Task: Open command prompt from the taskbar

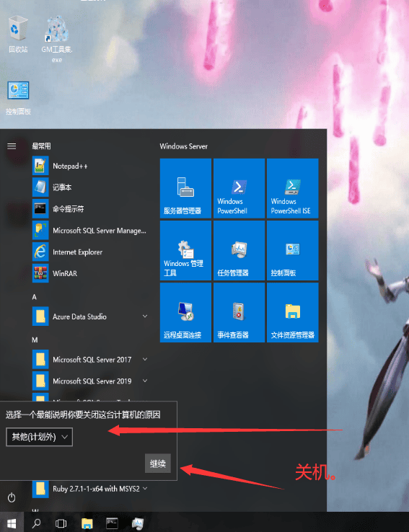Action: [x=112, y=523]
